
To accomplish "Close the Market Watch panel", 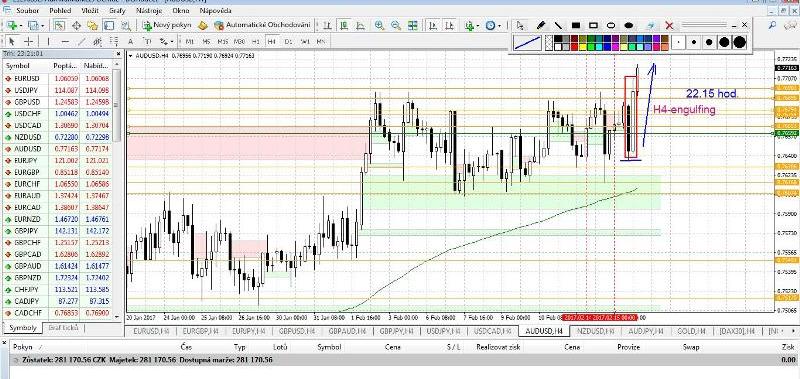I will point(118,54).
